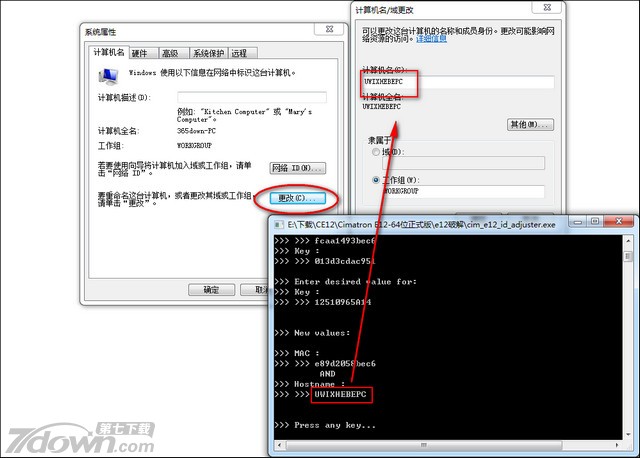Click the console vertical scrollbar thumb
The height and width of the screenshot is (458, 640).
(x=628, y=256)
